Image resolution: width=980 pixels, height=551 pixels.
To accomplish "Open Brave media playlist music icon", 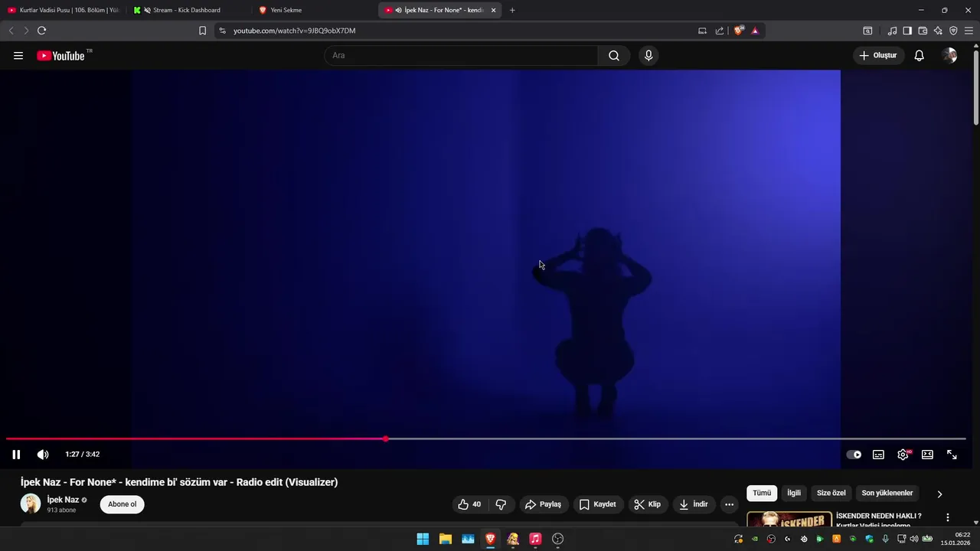I will pyautogui.click(x=892, y=31).
